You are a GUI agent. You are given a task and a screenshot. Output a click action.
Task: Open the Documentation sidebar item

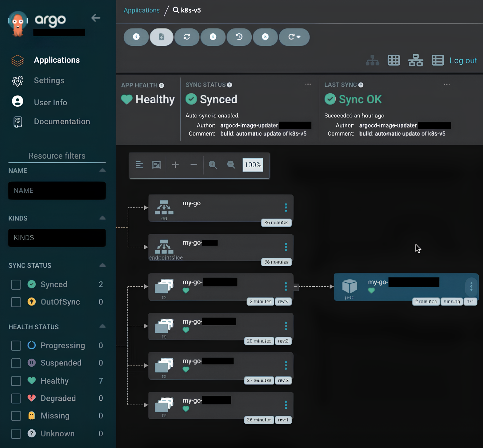point(62,121)
